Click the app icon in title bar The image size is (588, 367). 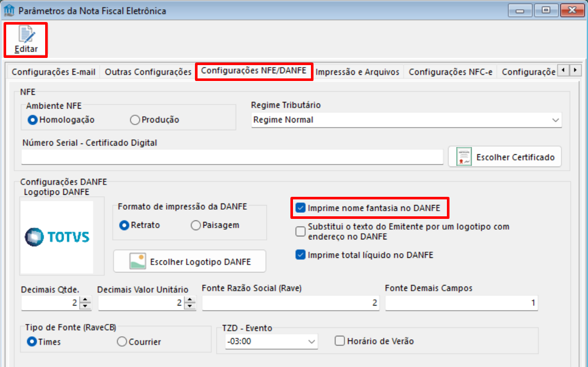point(9,10)
